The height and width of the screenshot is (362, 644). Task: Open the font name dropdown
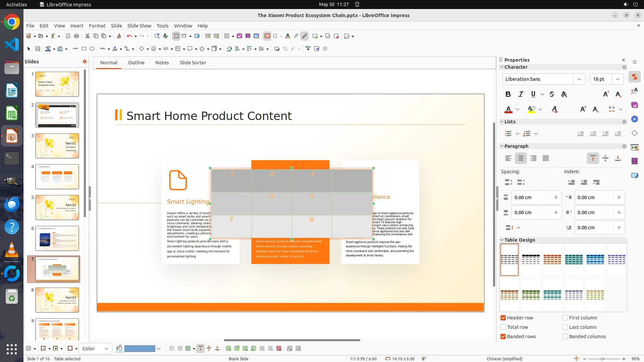click(x=579, y=79)
